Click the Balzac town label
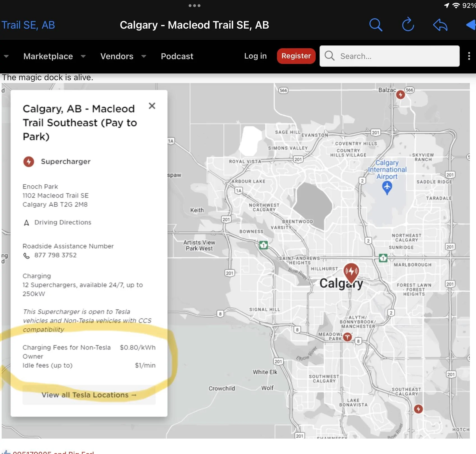This screenshot has height=454, width=476. point(387,90)
